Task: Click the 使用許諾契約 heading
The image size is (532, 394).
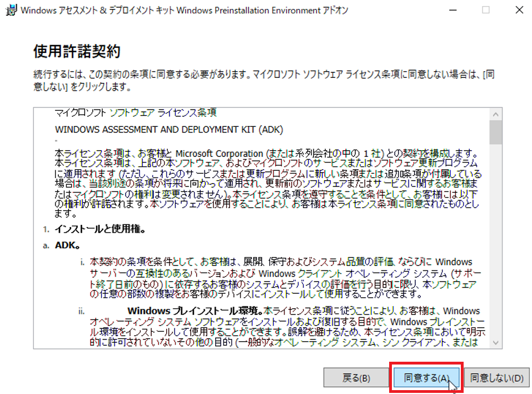Action: 77,51
